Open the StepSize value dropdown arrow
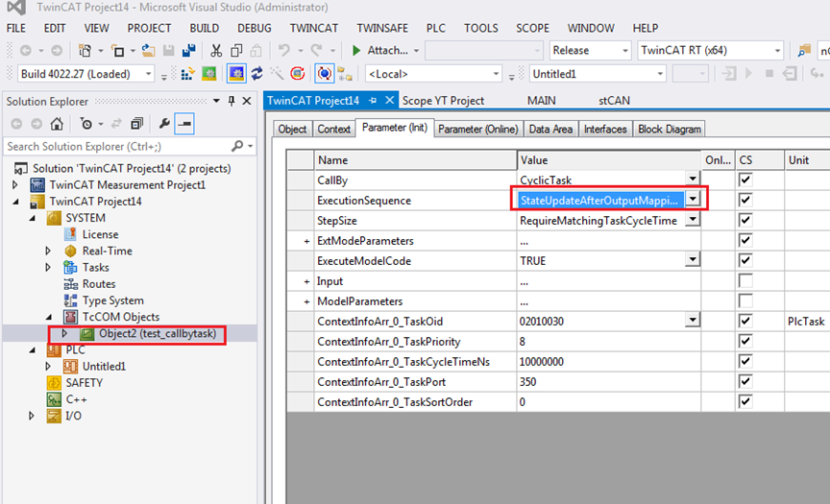The image size is (830, 504). [693, 220]
